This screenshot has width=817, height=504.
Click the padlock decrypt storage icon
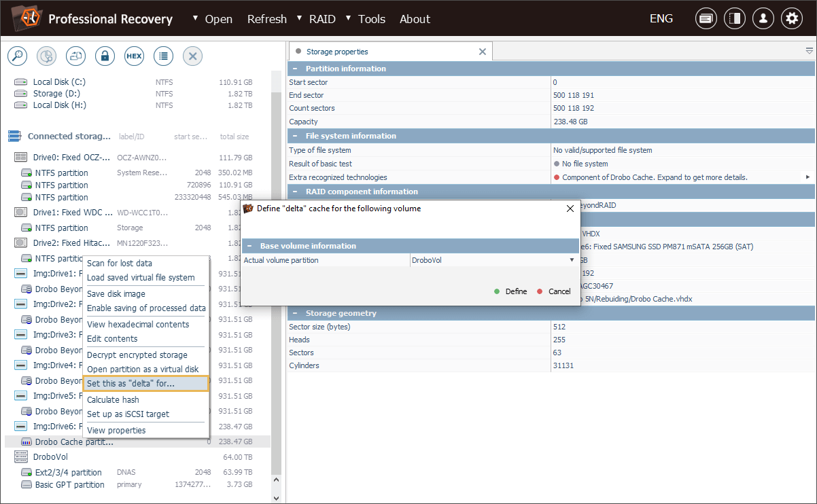pos(105,56)
